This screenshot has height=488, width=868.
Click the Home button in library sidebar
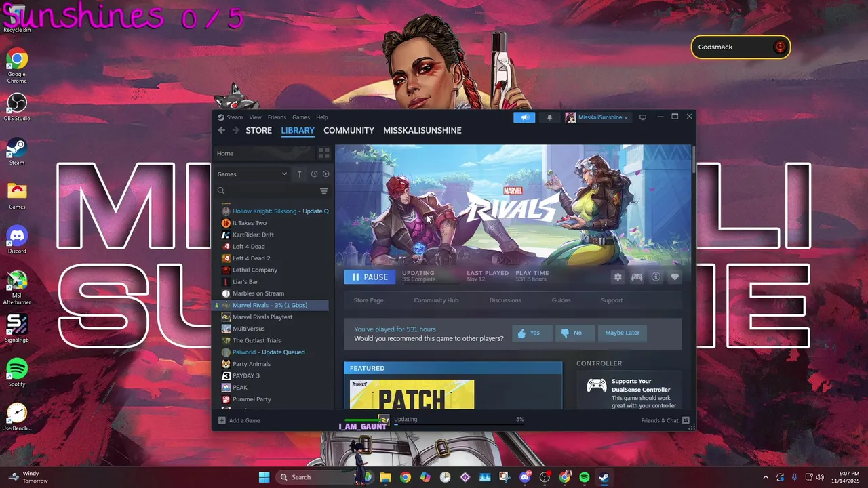[264, 153]
